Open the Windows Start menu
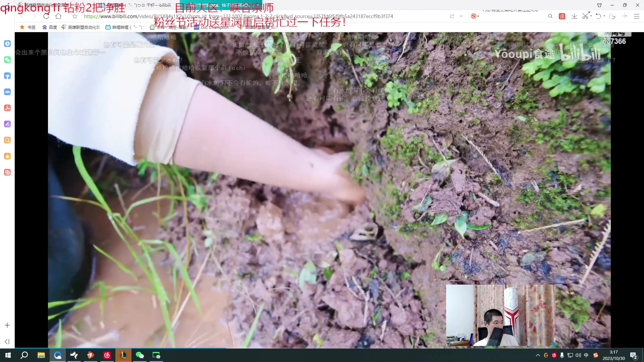Viewport: 644px width, 362px height. (x=8, y=355)
